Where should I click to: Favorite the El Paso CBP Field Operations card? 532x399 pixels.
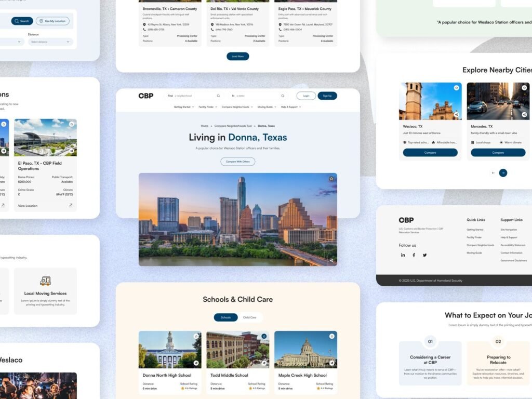[72, 124]
